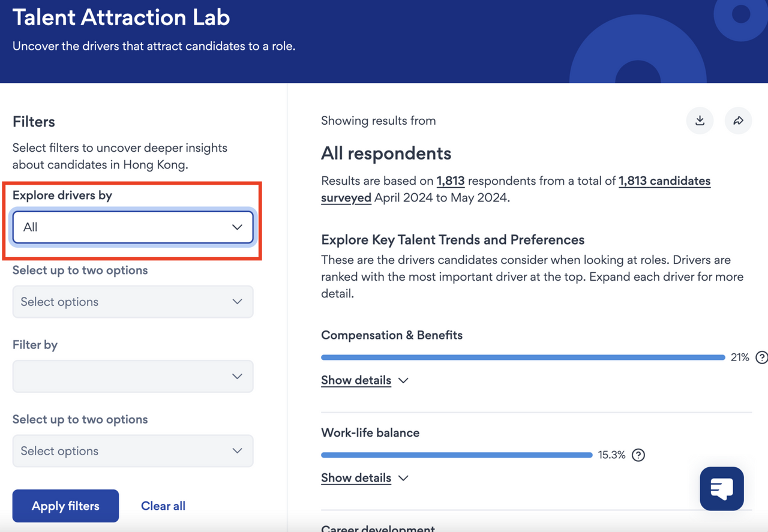The width and height of the screenshot is (768, 532).
Task: Click the download results icon
Action: pyautogui.click(x=700, y=121)
